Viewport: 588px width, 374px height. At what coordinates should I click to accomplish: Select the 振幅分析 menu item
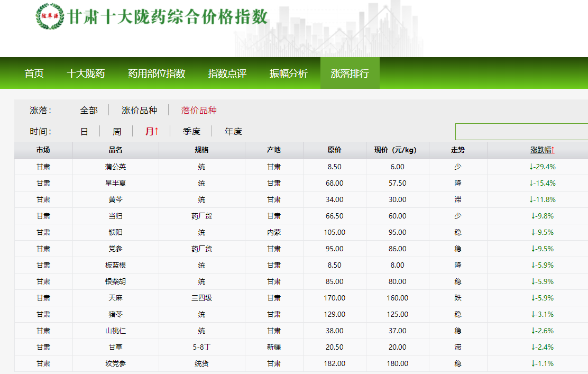tap(289, 74)
